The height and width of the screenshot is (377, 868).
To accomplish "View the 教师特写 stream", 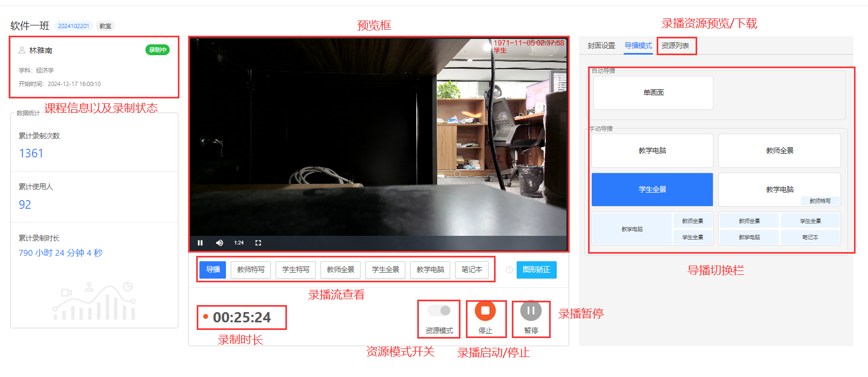I will (251, 269).
